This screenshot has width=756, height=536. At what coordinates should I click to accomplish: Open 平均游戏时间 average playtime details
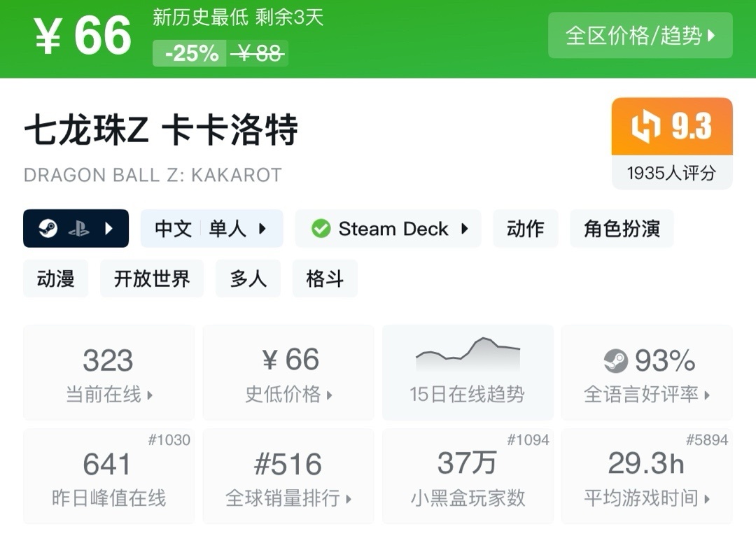click(647, 477)
